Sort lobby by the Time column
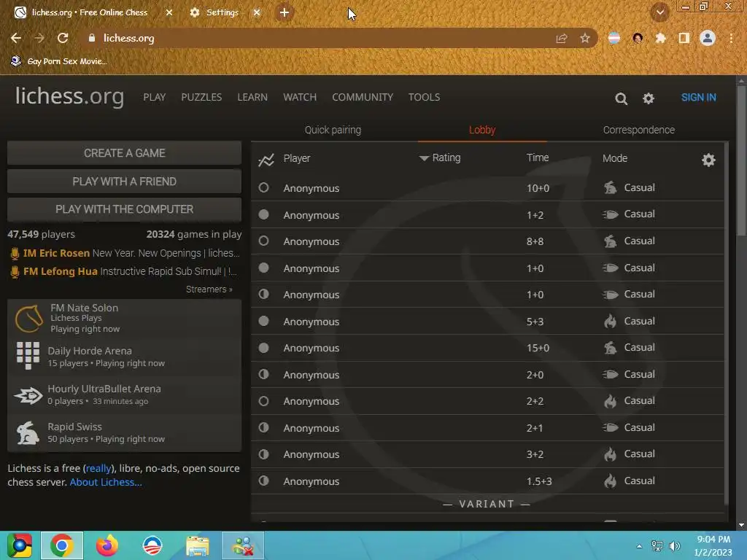This screenshot has width=747, height=560. [x=538, y=157]
